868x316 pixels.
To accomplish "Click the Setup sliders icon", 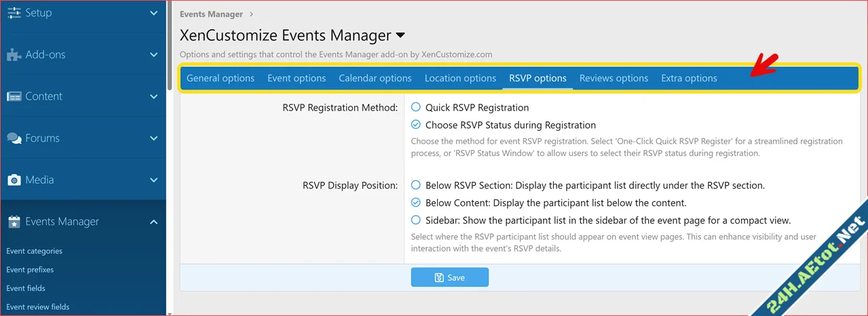I will click(14, 13).
